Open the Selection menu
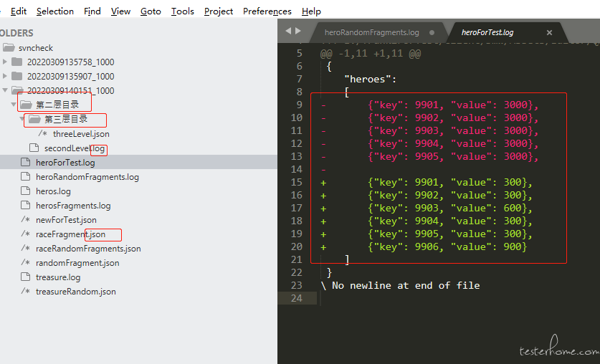The image size is (600, 364). (55, 11)
